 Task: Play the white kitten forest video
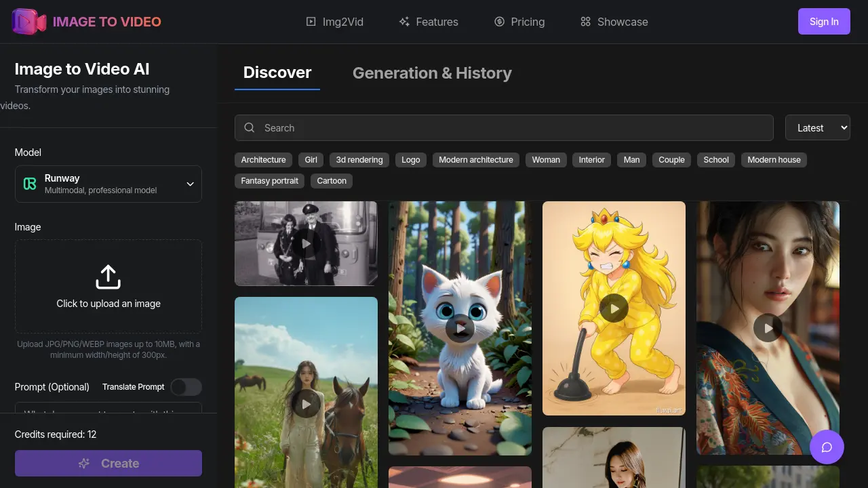click(460, 329)
